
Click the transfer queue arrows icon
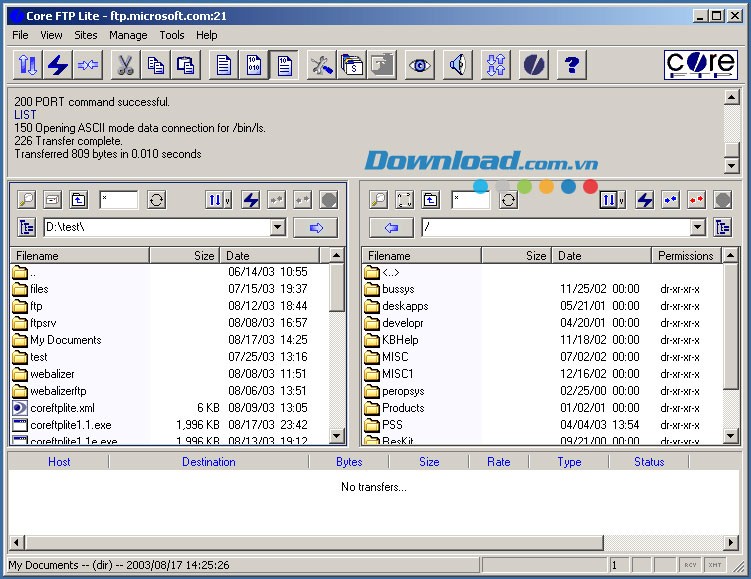pos(496,65)
